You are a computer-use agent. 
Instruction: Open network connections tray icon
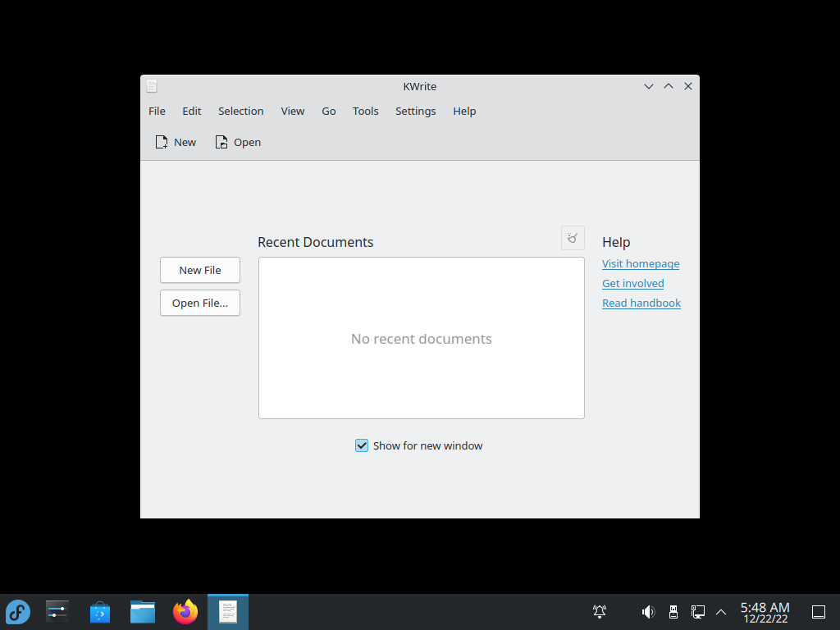[x=697, y=612]
